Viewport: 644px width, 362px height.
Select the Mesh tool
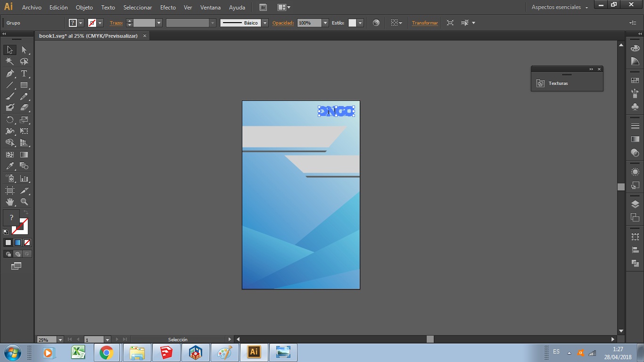click(x=9, y=154)
